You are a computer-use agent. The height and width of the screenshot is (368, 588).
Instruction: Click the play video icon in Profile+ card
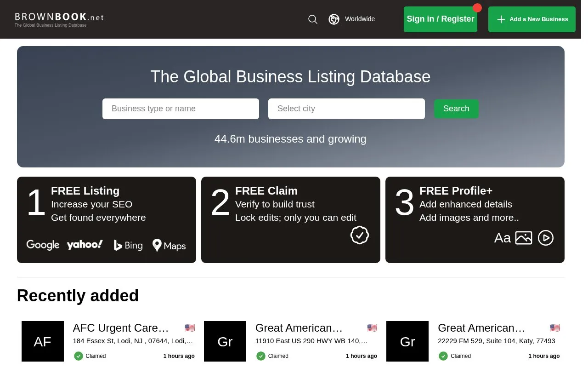click(x=546, y=238)
